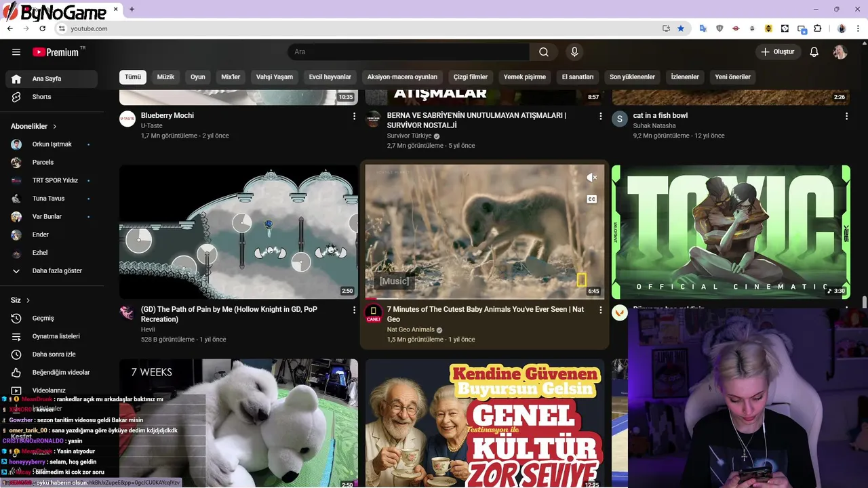Image resolution: width=868 pixels, height=488 pixels.
Task: Reload the page with the refresh icon
Action: point(42,28)
